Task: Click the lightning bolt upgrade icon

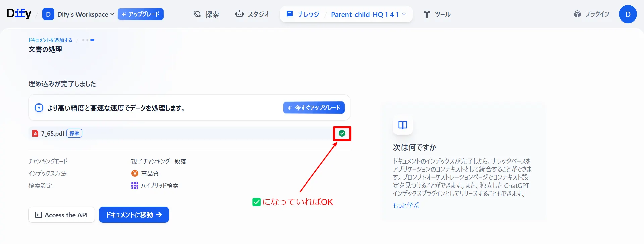Action: (39, 108)
